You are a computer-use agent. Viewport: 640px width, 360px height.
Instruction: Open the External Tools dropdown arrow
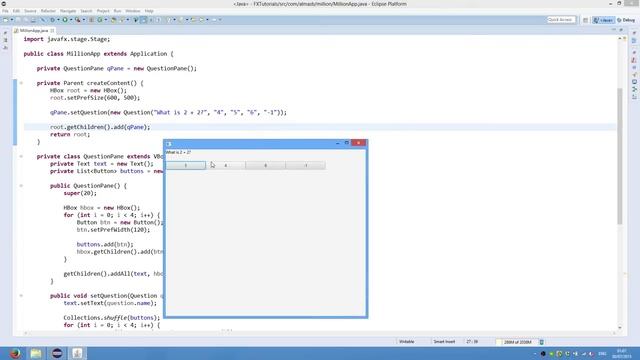point(84,20)
